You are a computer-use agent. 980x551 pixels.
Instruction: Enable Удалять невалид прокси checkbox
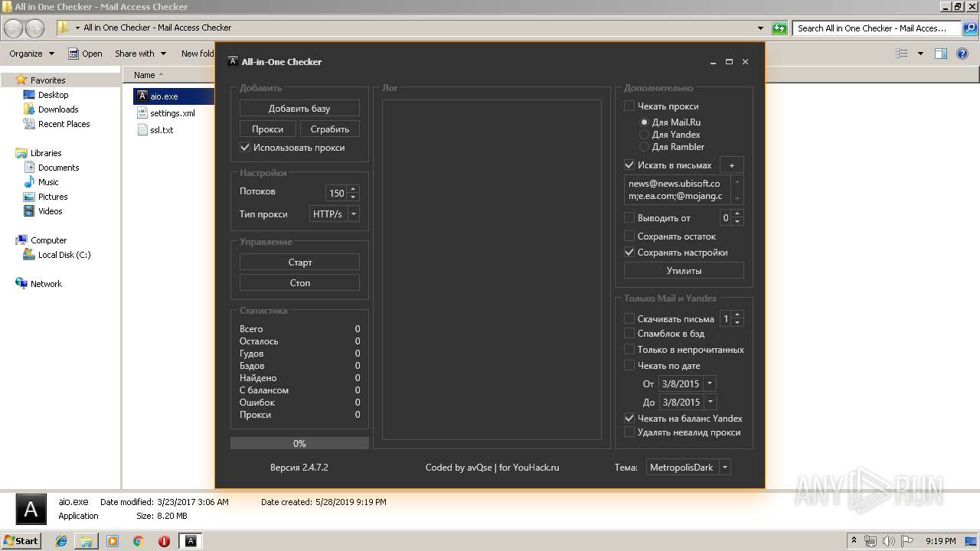pos(629,432)
